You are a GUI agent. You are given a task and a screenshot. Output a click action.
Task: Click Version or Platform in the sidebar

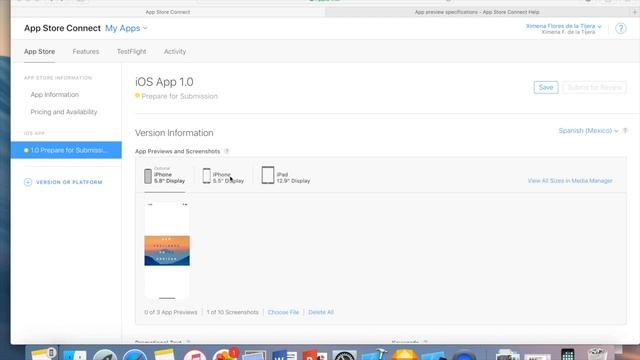coord(69,182)
